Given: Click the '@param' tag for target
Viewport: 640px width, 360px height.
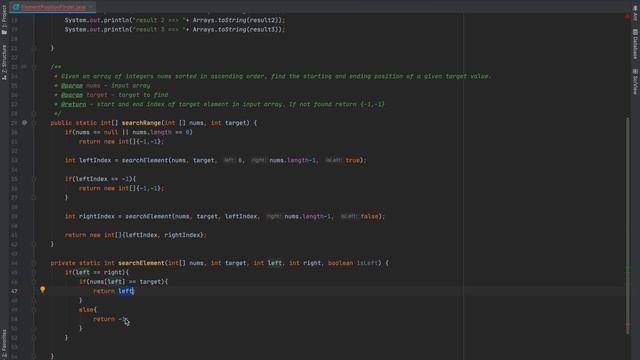Looking at the screenshot, I should point(72,95).
